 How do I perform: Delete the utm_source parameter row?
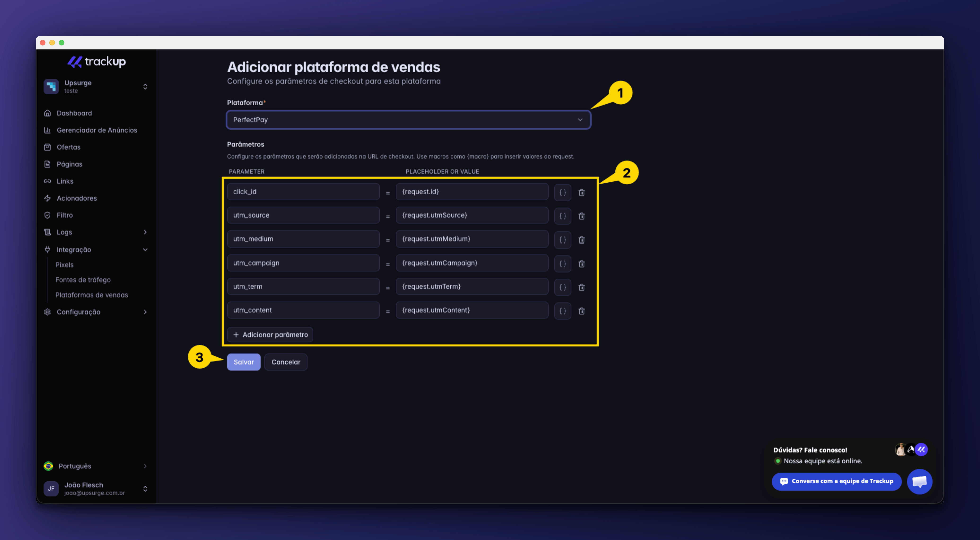(x=581, y=216)
